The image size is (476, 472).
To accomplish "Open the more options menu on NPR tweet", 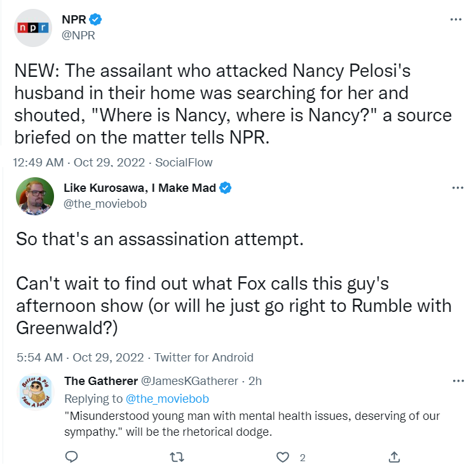I will click(456, 20).
